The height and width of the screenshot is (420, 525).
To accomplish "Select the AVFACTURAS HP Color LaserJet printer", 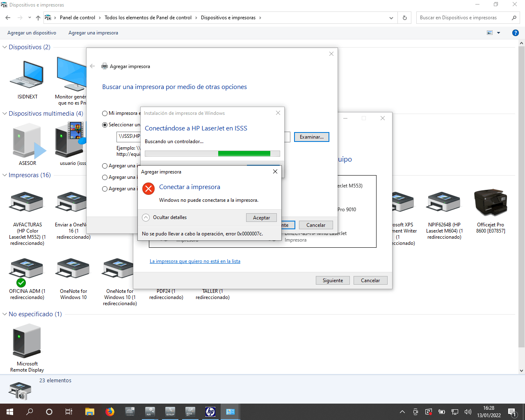I will [27, 202].
